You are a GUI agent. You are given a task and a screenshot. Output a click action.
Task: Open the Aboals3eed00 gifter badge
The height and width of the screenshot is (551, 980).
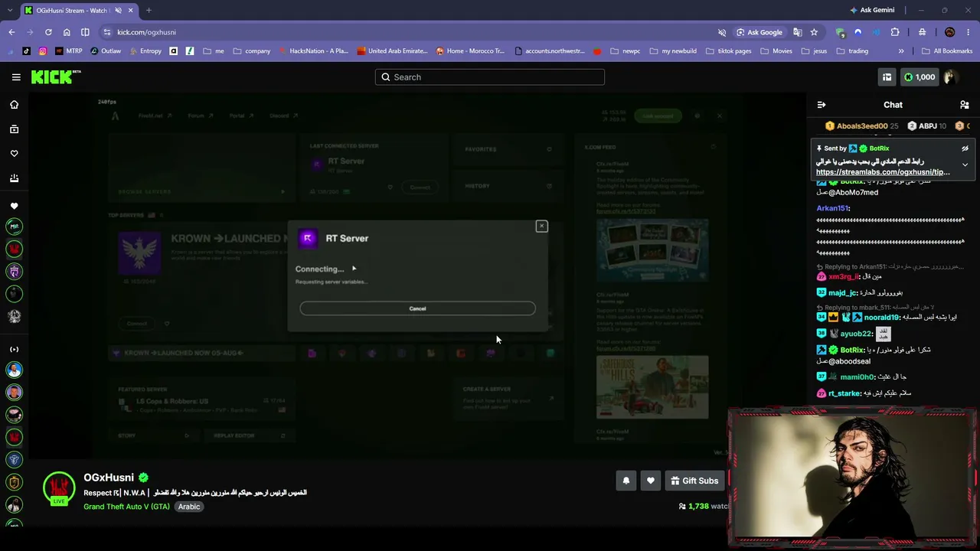pyautogui.click(x=861, y=126)
